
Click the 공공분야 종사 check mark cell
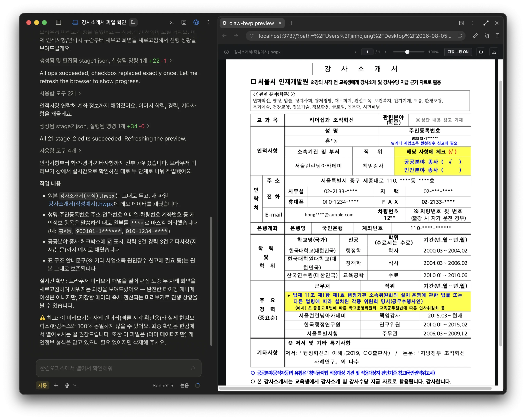(450, 162)
